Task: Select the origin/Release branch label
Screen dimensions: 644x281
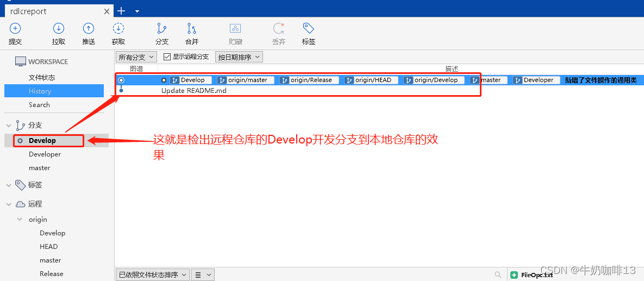Action: (309, 80)
